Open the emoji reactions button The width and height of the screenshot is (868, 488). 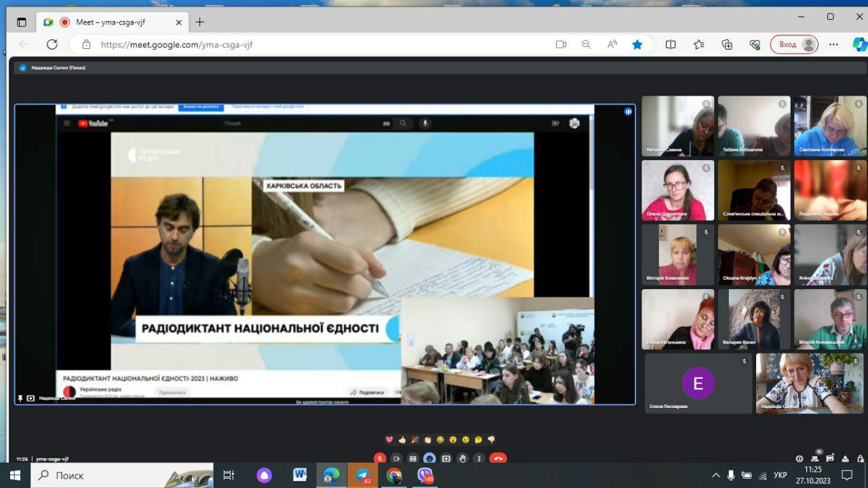tap(429, 458)
